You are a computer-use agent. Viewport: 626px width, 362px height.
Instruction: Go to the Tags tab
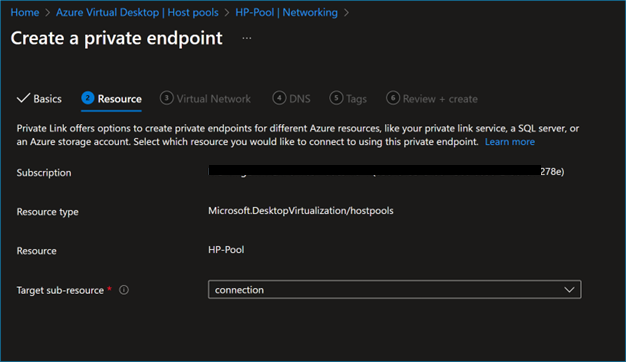[x=357, y=99]
